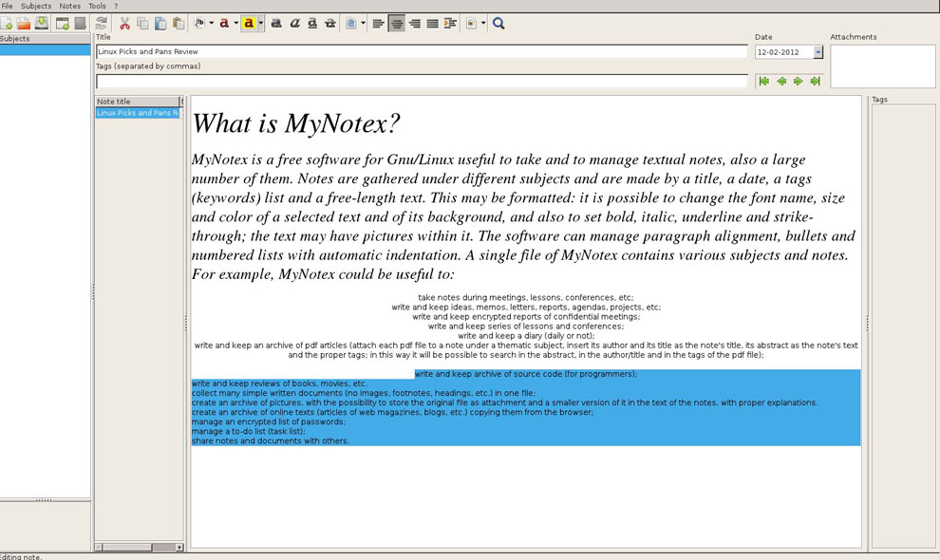Open the Date calendar dropdown arrow

click(x=818, y=52)
